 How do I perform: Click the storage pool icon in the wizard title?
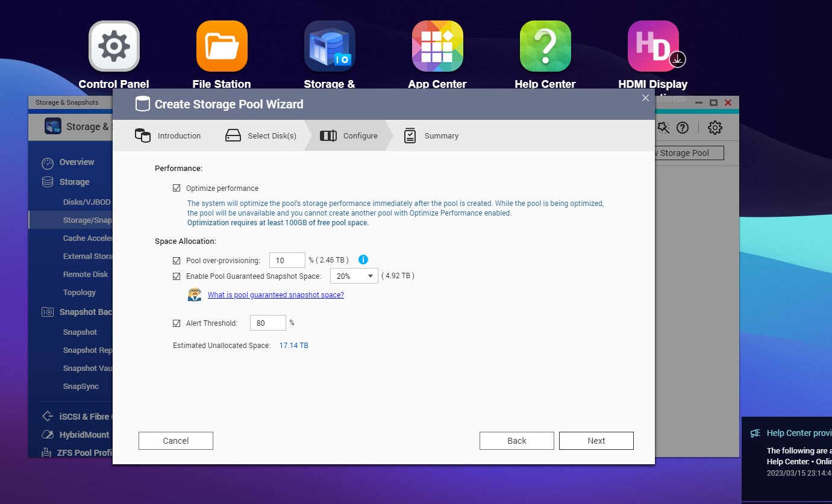click(142, 104)
